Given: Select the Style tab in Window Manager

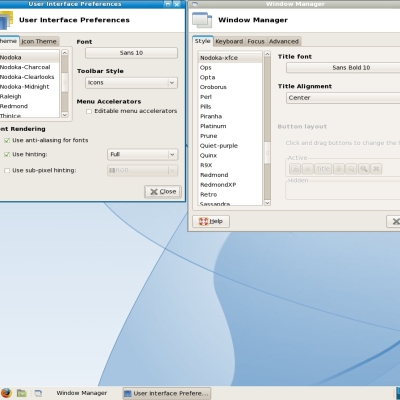Looking at the screenshot, I should (x=203, y=41).
